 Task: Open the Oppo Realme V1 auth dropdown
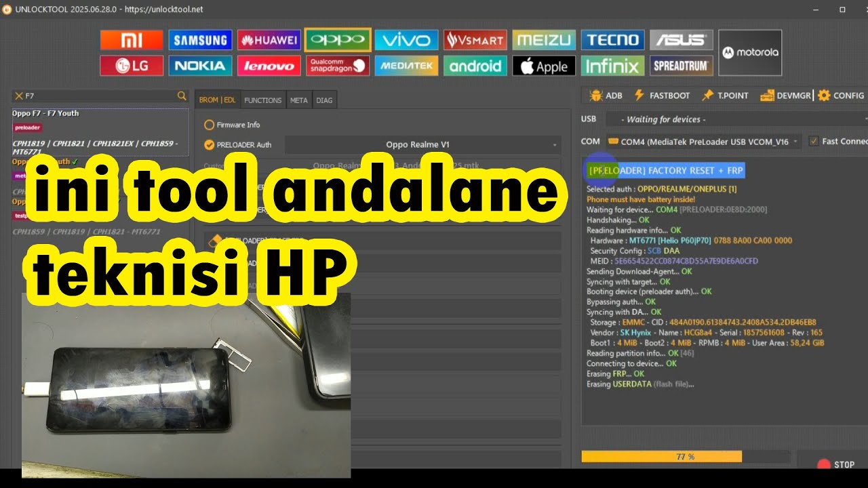pyautogui.click(x=422, y=144)
